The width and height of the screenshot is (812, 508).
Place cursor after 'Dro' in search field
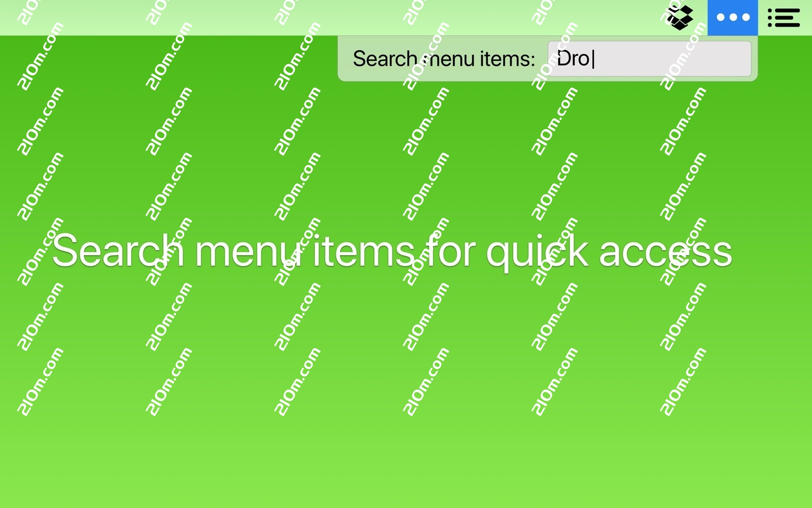pyautogui.click(x=593, y=59)
